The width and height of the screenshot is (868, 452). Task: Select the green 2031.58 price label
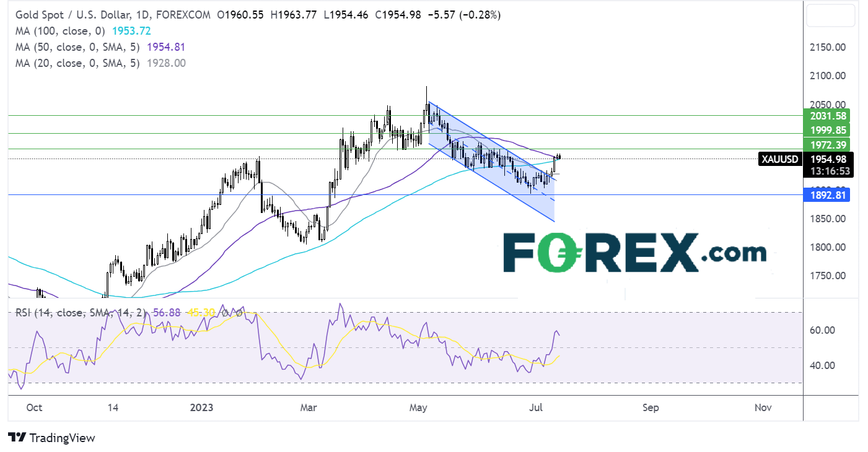coord(828,116)
